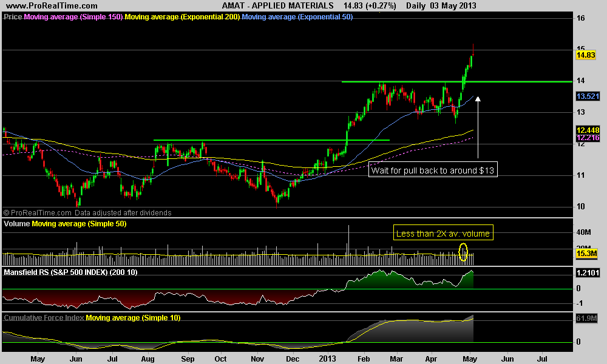607x364 pixels.
Task: Click the 61.9M Force Index value tag
Action: pos(586,318)
